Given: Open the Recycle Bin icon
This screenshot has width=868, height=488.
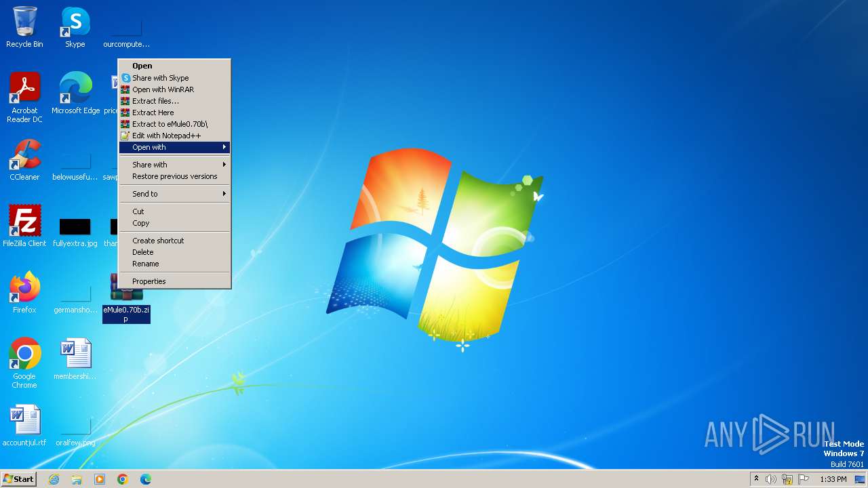Looking at the screenshot, I should point(24,27).
